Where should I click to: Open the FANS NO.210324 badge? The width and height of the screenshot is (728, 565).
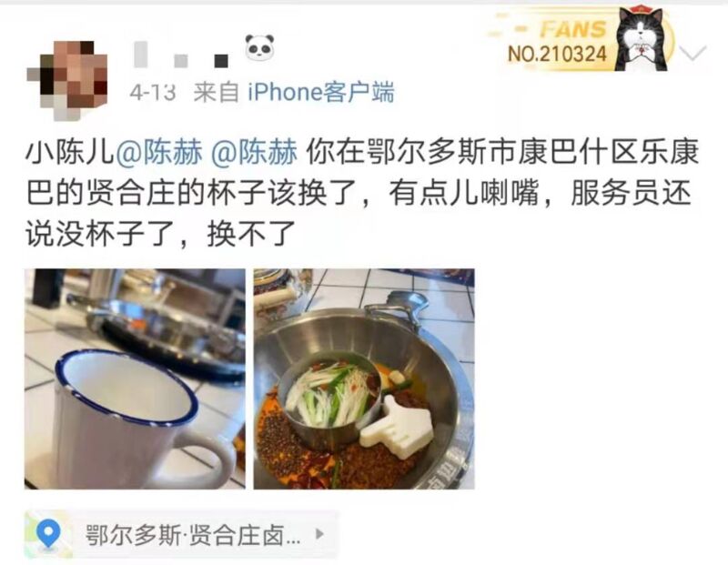coord(580,39)
